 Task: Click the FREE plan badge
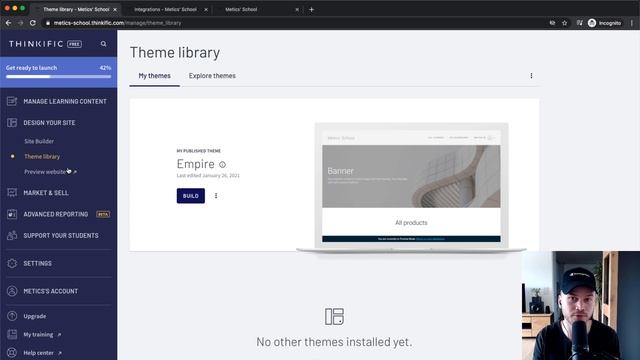point(74,44)
